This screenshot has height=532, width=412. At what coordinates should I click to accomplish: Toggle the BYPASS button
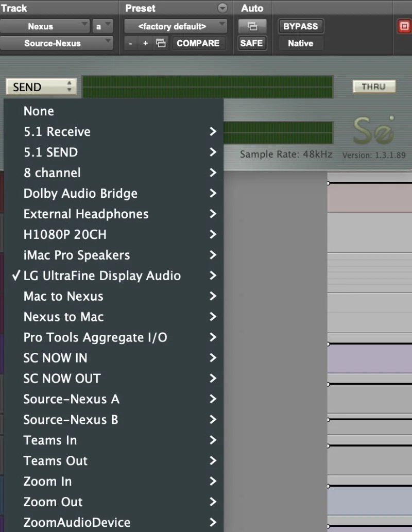click(301, 26)
